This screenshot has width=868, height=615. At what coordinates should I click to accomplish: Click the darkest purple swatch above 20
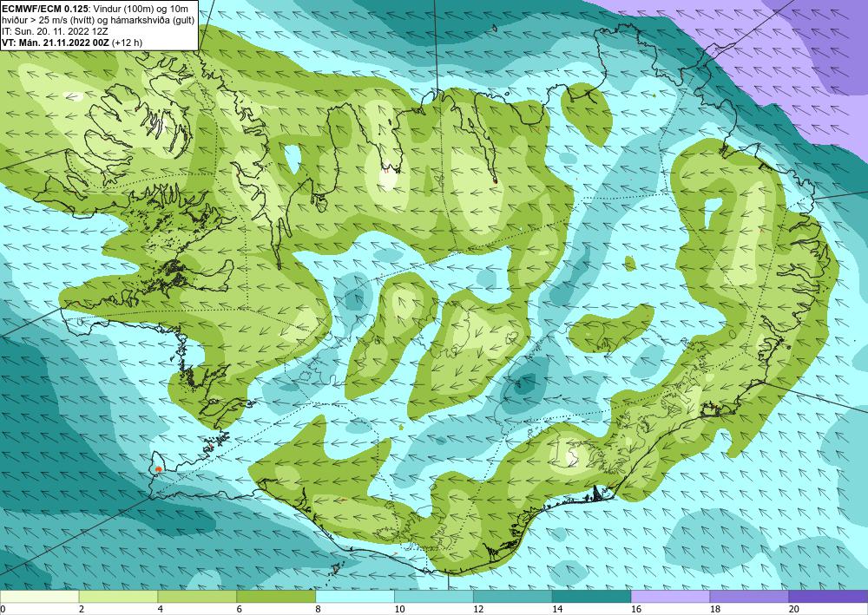pos(828,597)
